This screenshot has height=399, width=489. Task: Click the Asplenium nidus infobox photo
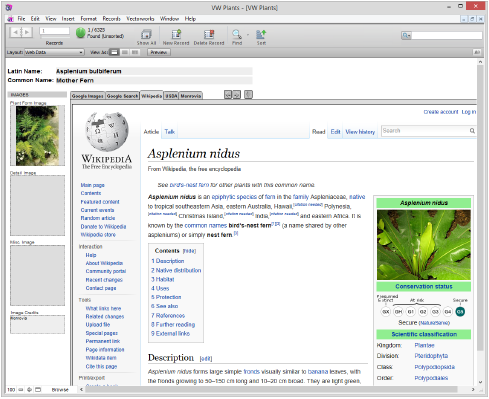(x=424, y=245)
